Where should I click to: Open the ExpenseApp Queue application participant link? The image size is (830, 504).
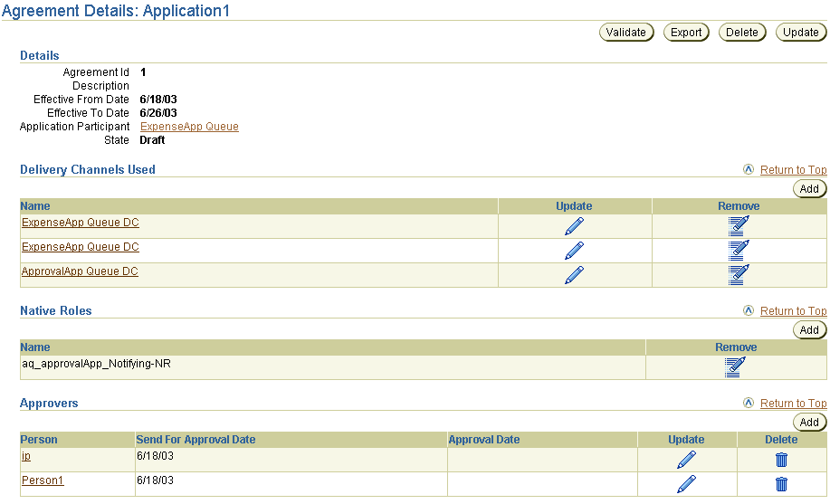tap(189, 127)
